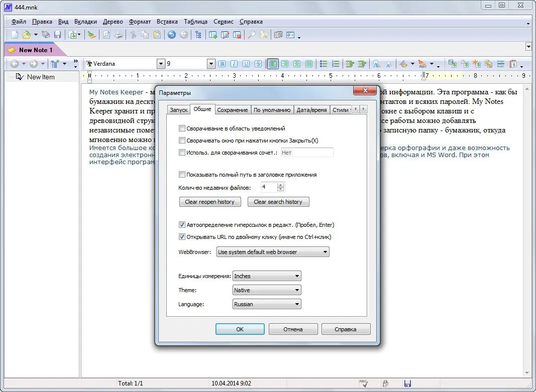Click the Save floppy disk toolbar icon
536x392 pixels.
tap(57, 35)
